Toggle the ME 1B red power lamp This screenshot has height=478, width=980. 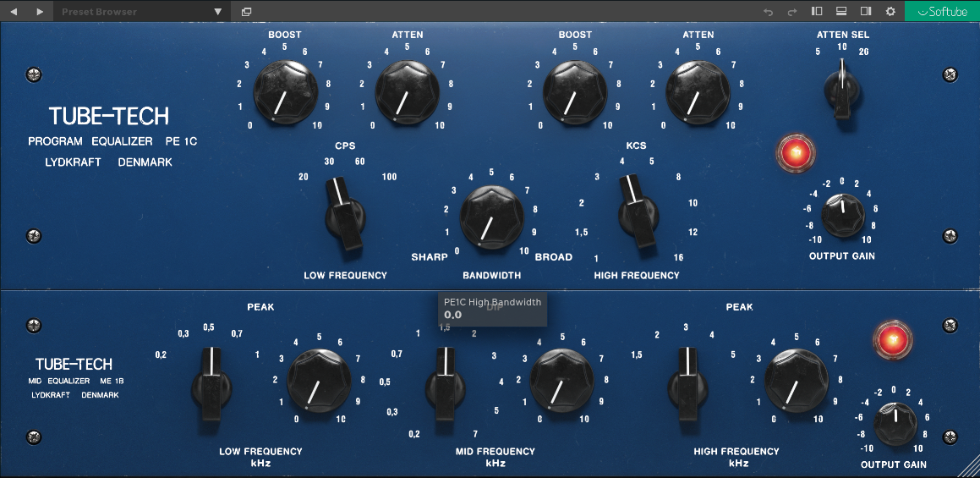(893, 339)
